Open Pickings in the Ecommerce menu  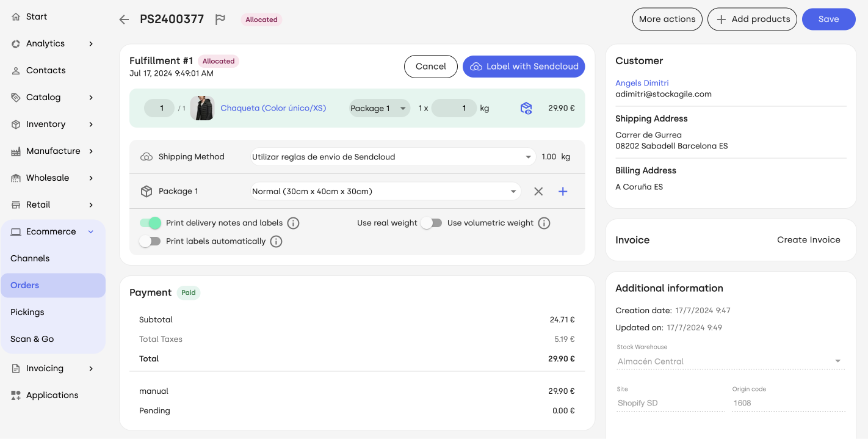coord(53,312)
